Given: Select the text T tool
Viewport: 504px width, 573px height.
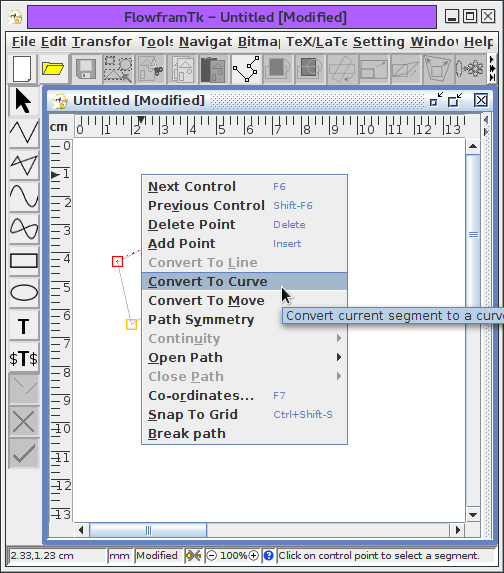Looking at the screenshot, I should tap(23, 325).
